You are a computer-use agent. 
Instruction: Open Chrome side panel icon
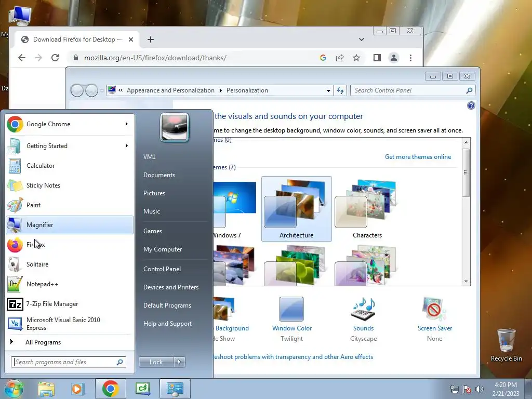pos(377,58)
